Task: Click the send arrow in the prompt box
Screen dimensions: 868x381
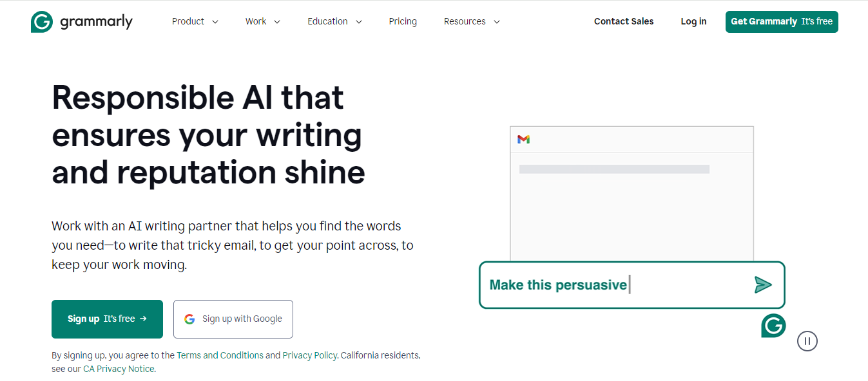Action: (764, 284)
